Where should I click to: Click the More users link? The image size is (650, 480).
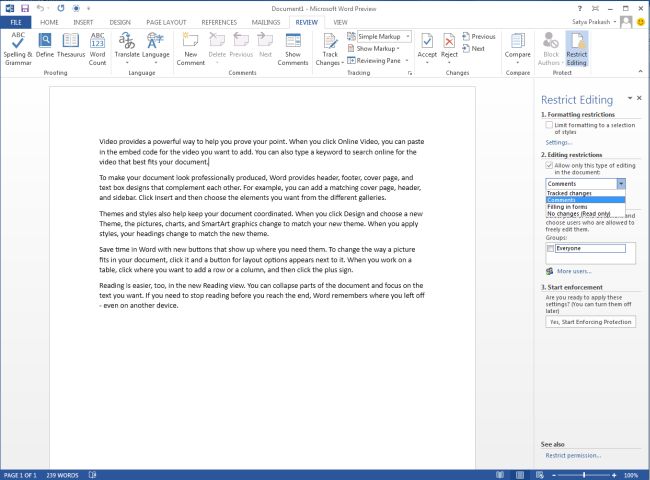(x=574, y=271)
